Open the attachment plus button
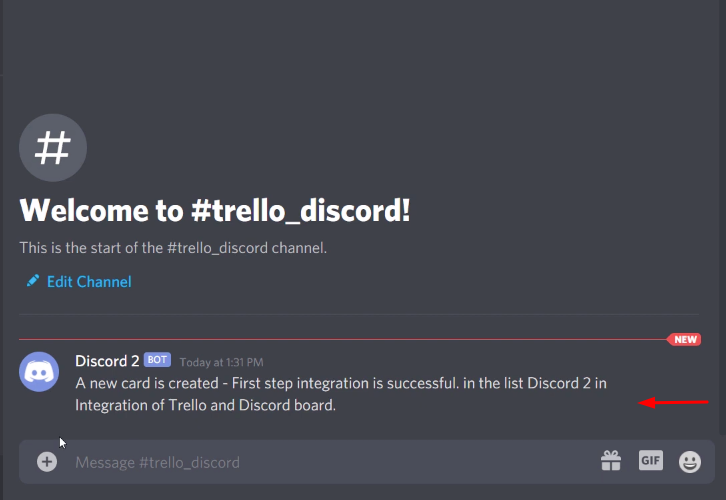 pyautogui.click(x=47, y=462)
